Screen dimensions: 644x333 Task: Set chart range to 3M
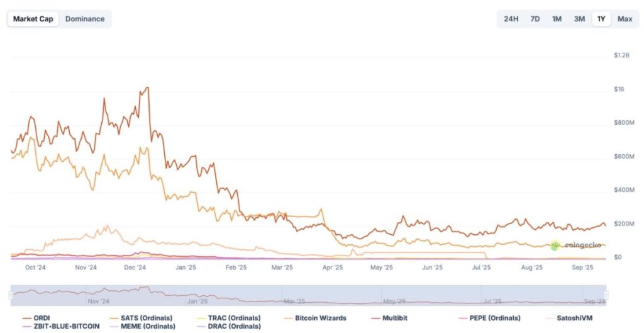(x=579, y=19)
